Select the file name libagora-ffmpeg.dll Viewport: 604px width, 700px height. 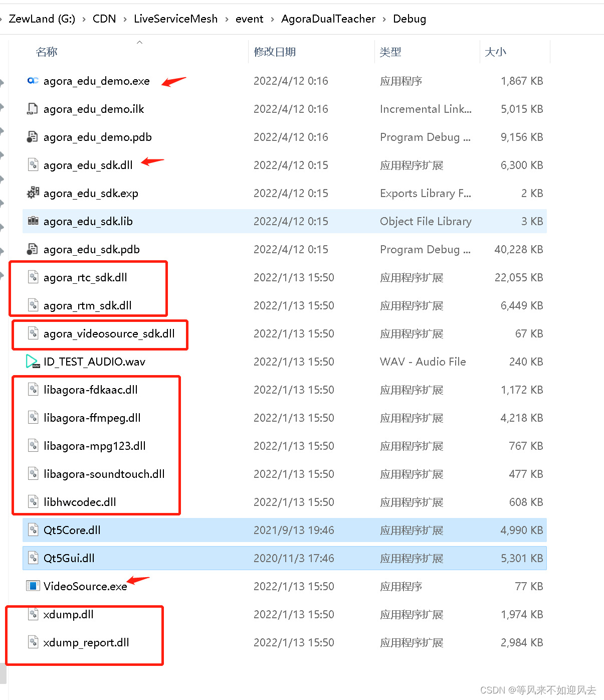click(x=92, y=418)
